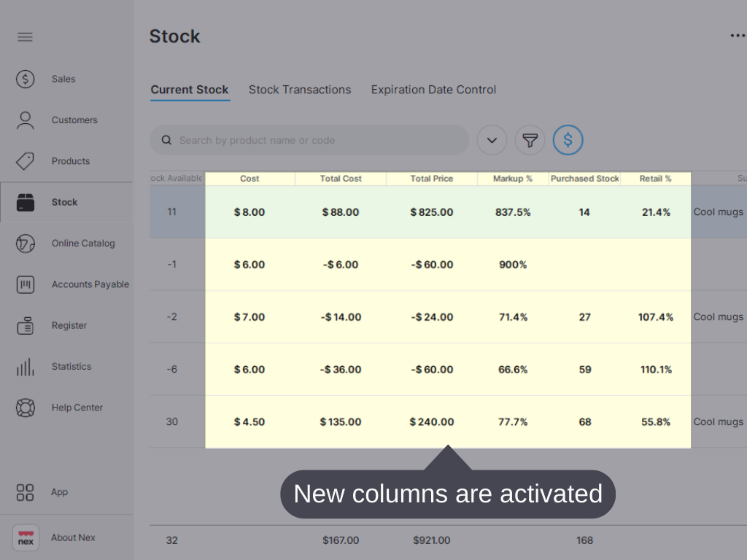Switch to the Stock Transactions tab
Image resolution: width=747 pixels, height=560 pixels.
[300, 89]
